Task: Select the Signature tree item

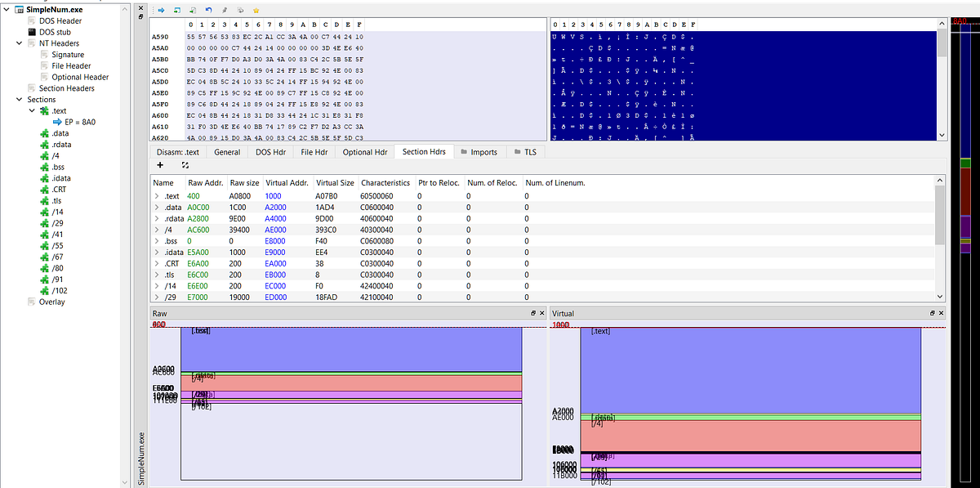Action: pos(68,55)
